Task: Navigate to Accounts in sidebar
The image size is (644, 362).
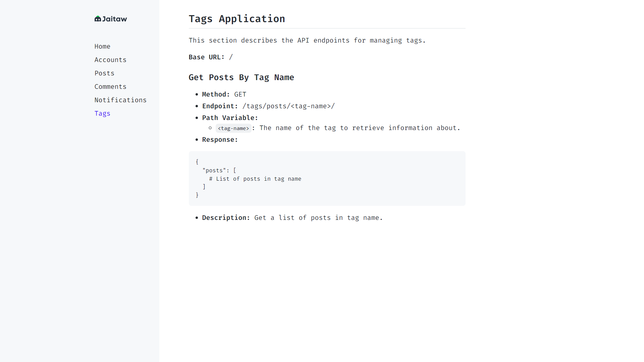Action: point(110,60)
